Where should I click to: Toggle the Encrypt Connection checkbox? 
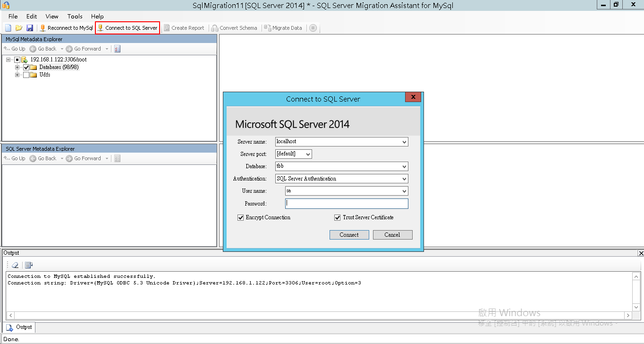pos(241,217)
